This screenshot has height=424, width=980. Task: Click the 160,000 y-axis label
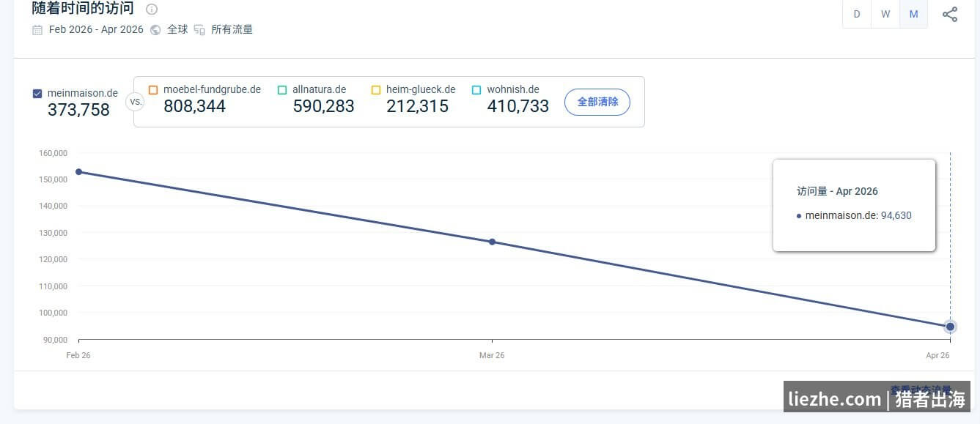(x=54, y=153)
